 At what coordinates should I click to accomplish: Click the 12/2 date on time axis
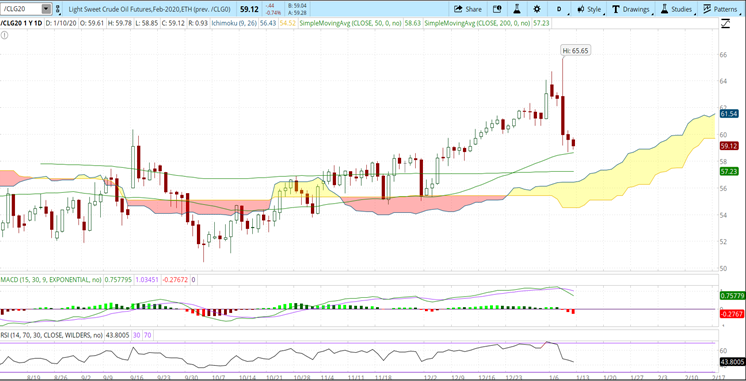pos(429,377)
